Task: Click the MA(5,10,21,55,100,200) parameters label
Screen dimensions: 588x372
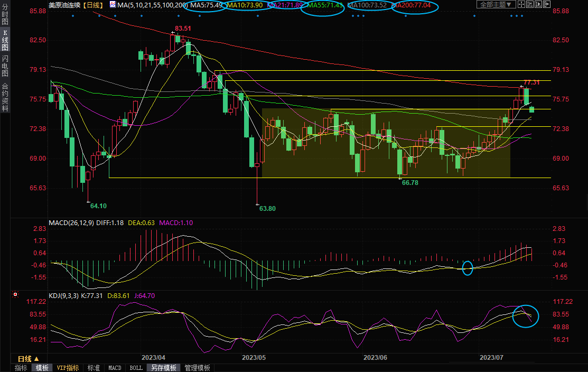Action: pos(153,5)
